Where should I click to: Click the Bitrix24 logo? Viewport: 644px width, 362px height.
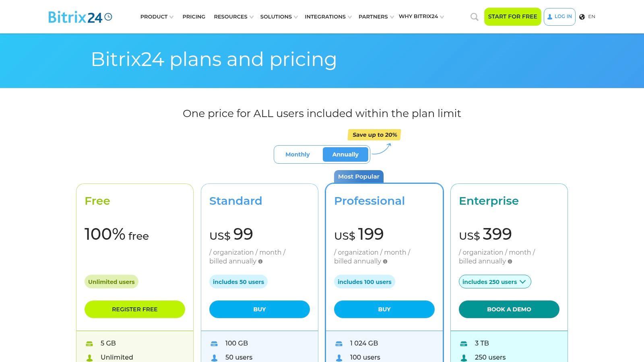(80, 17)
